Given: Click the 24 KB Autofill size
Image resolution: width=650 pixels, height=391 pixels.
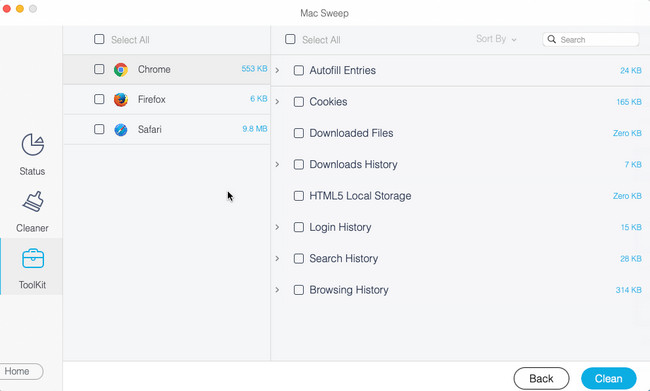Looking at the screenshot, I should (x=631, y=70).
